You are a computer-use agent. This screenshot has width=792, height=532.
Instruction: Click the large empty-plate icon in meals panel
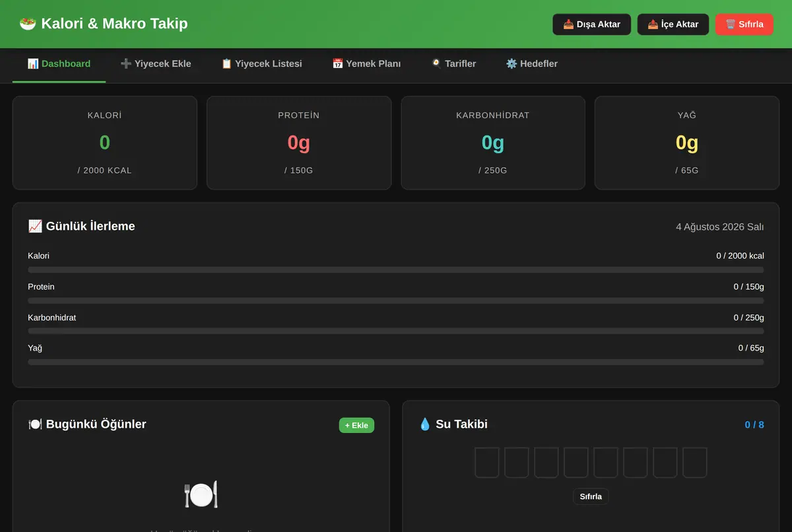click(x=201, y=494)
